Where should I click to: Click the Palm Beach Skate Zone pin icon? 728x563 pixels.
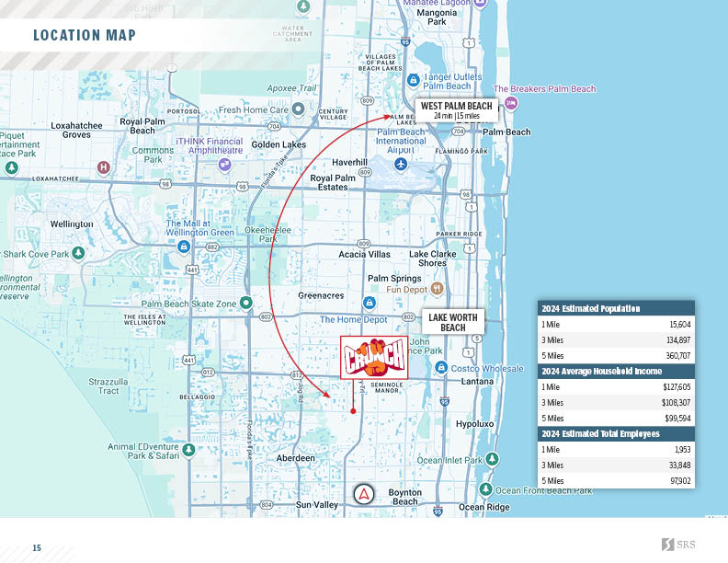246,304
